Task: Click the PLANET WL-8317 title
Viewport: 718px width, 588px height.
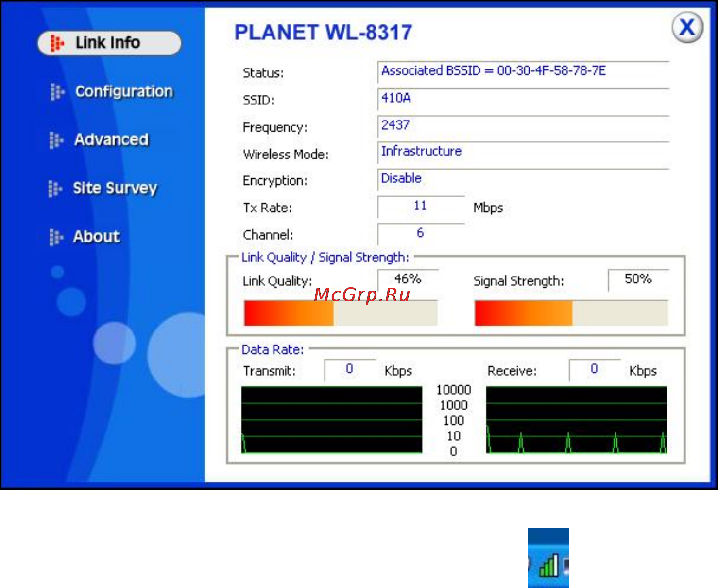Action: pyautogui.click(x=323, y=33)
